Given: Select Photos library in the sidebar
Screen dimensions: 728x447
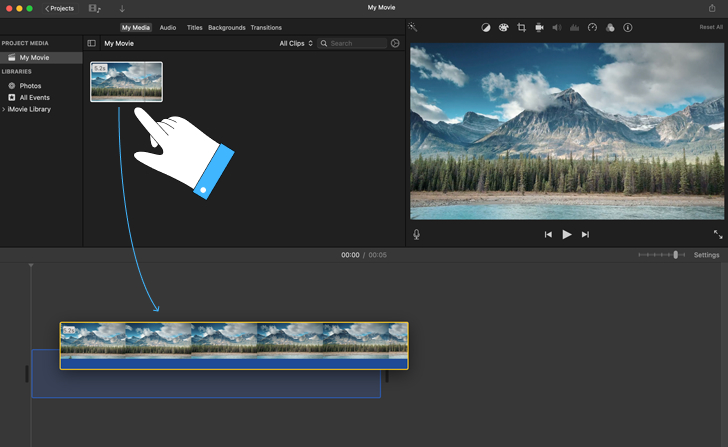Looking at the screenshot, I should click(x=30, y=86).
